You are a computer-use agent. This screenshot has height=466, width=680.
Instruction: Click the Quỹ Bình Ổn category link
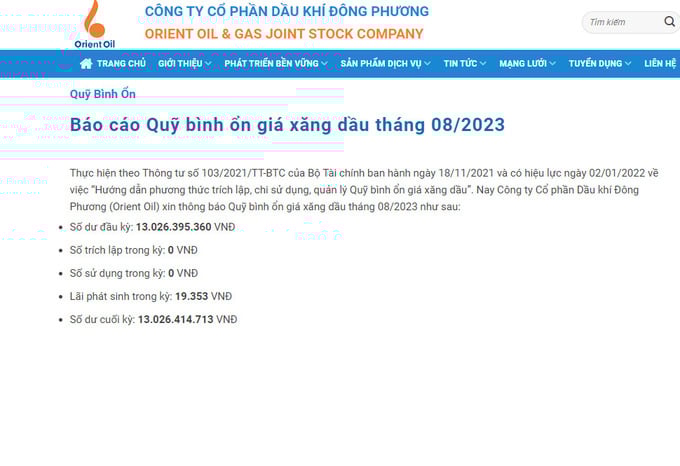click(x=102, y=94)
